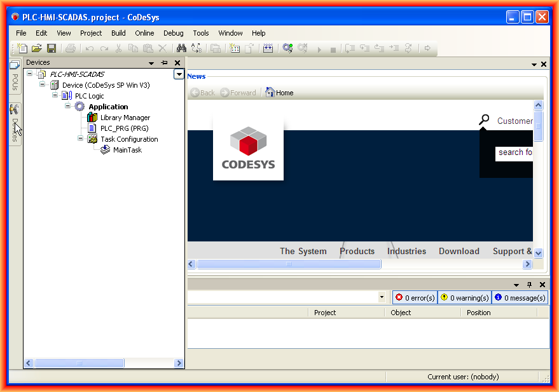The image size is (559, 392).
Task: Click the search field on the CODESYS page
Action: 514,152
